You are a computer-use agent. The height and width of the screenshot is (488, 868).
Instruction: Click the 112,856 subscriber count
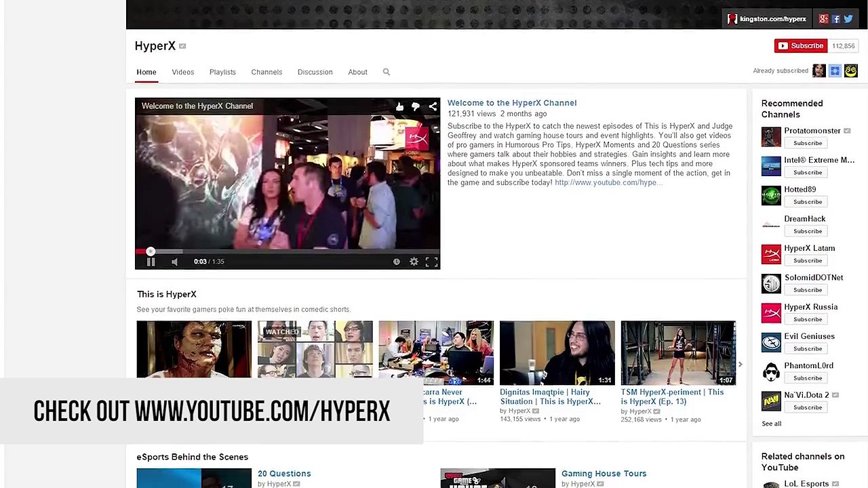[x=844, y=46]
